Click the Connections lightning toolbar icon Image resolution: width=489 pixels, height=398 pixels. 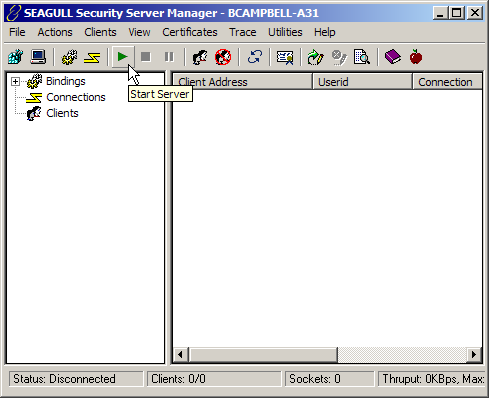click(92, 57)
